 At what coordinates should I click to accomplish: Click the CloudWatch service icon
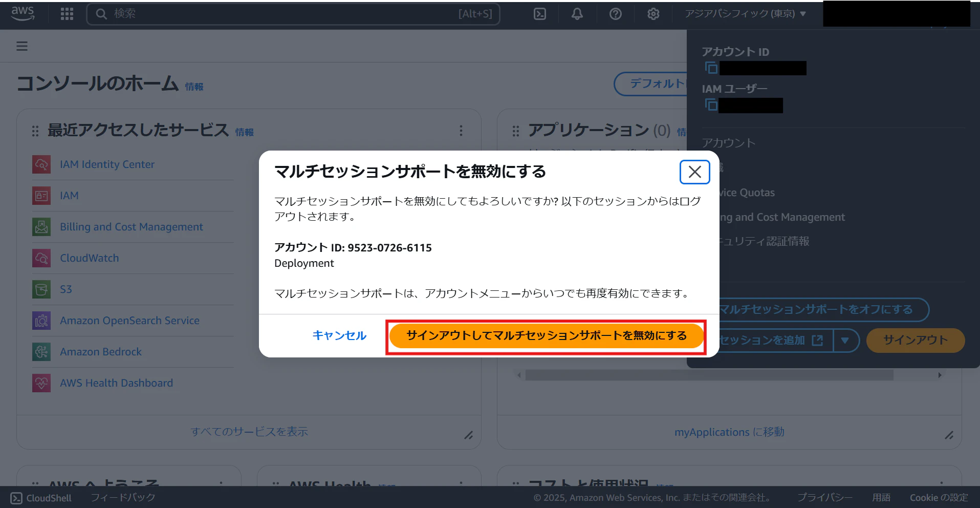[41, 258]
